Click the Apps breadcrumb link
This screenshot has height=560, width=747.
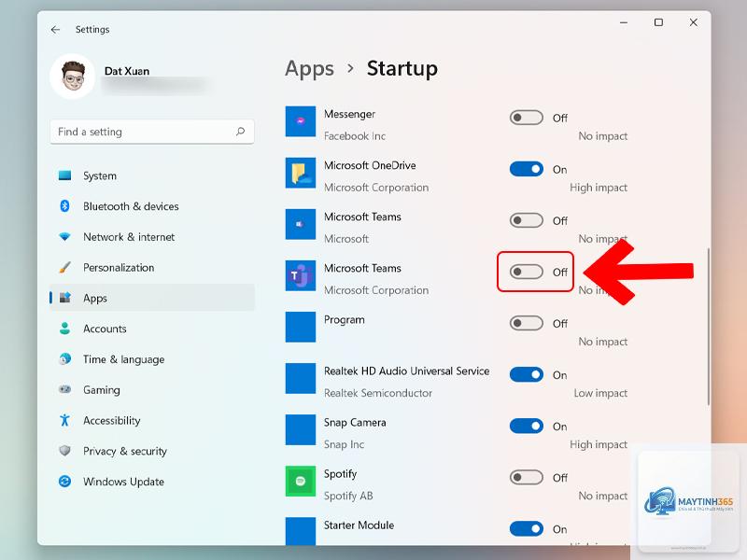[x=309, y=68]
